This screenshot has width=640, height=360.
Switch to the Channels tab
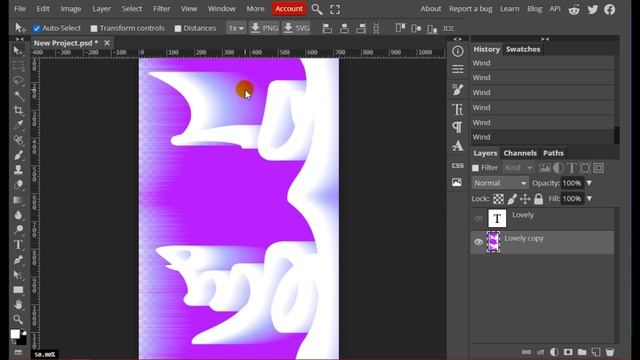(520, 153)
